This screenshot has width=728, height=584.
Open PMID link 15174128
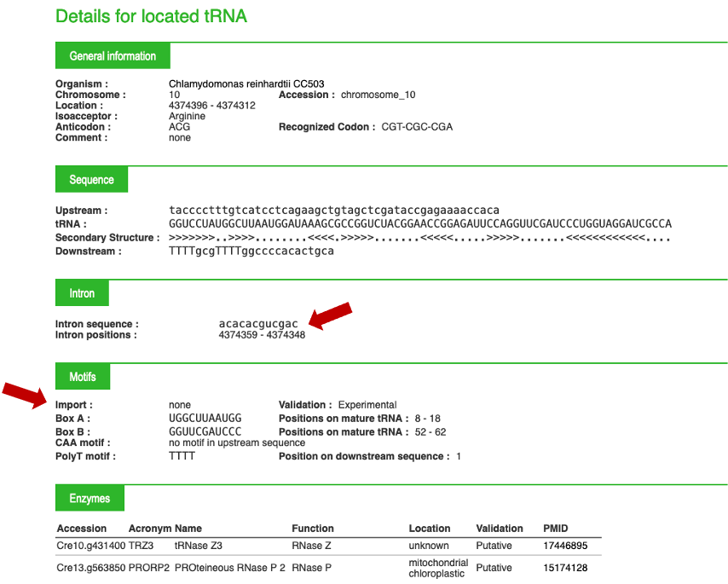[565, 568]
